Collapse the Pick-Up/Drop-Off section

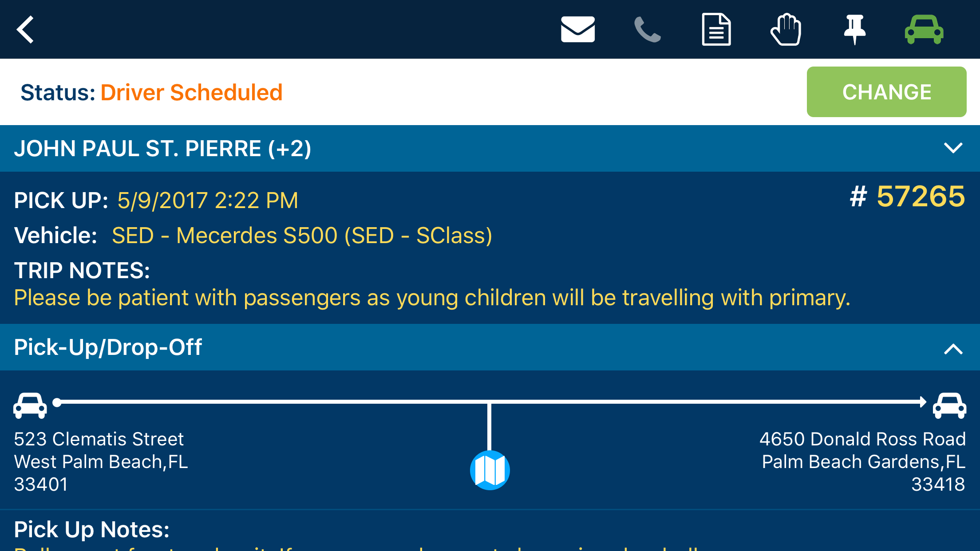pyautogui.click(x=953, y=349)
